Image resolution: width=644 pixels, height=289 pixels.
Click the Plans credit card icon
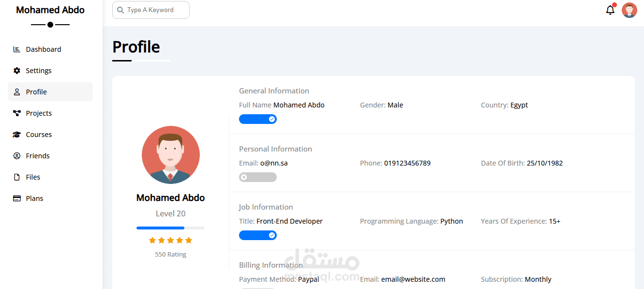tap(17, 198)
